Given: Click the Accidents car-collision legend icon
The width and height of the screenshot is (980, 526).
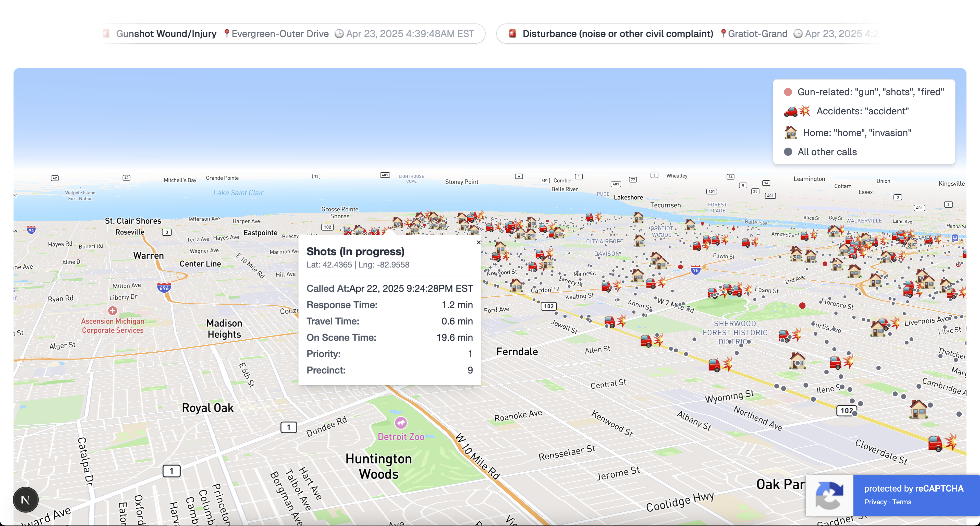Looking at the screenshot, I should (797, 111).
